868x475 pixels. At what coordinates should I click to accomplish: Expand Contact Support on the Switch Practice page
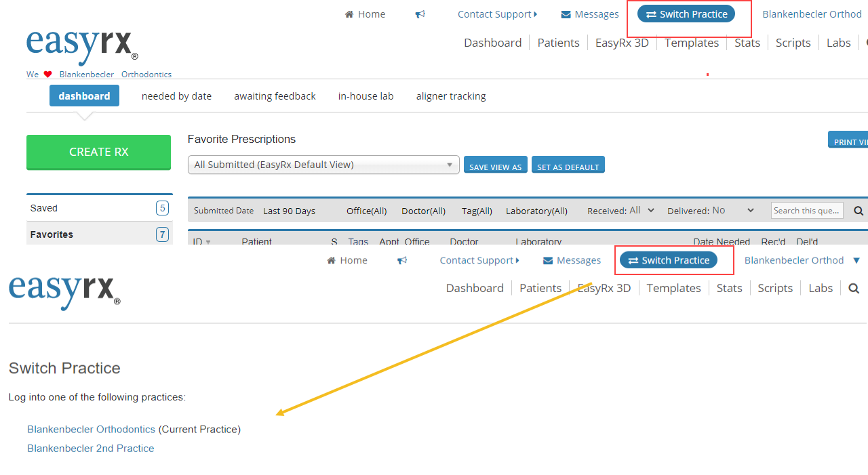pos(479,260)
